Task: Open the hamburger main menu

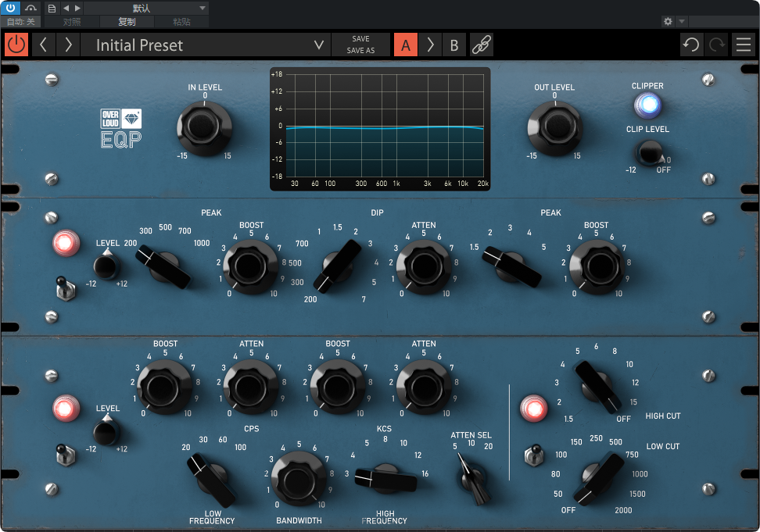Action: click(743, 45)
